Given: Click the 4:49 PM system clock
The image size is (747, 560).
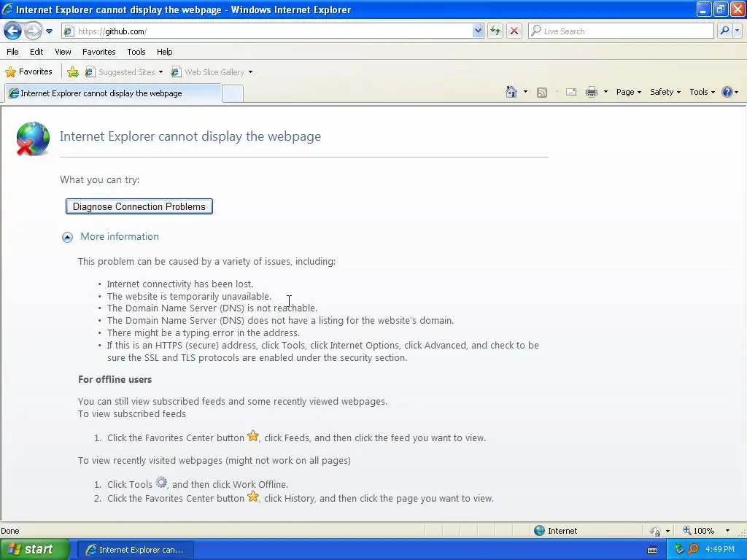Looking at the screenshot, I should click(x=720, y=550).
